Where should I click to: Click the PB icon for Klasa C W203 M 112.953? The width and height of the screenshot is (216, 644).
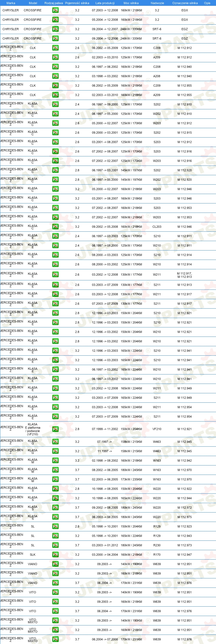pyautogui.click(x=55, y=217)
